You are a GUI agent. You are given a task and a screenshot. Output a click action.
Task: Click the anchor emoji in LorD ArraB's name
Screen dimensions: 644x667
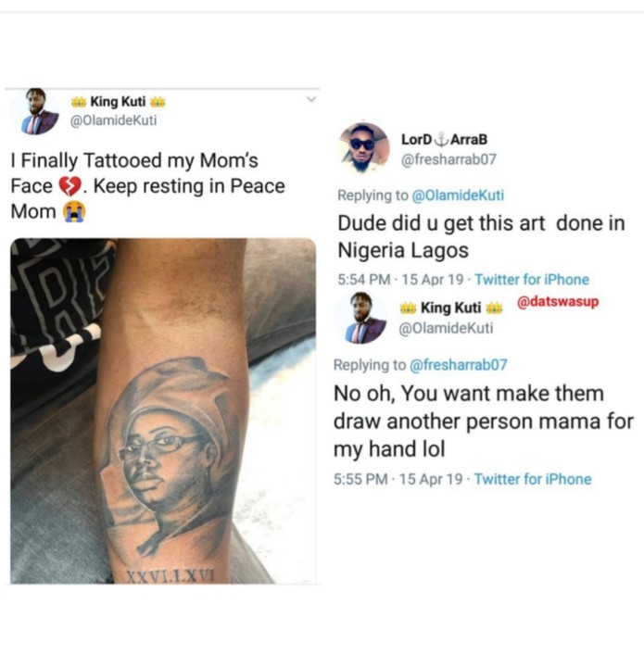(x=441, y=140)
